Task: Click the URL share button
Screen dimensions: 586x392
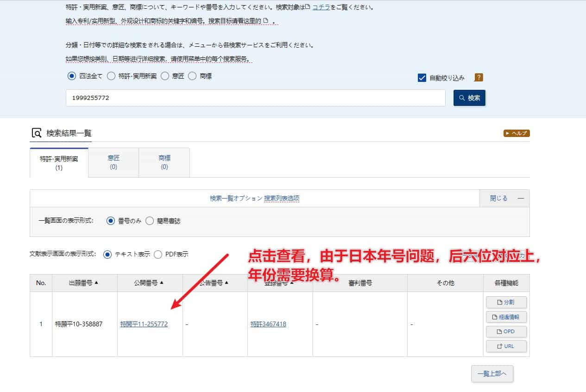Action: click(506, 346)
